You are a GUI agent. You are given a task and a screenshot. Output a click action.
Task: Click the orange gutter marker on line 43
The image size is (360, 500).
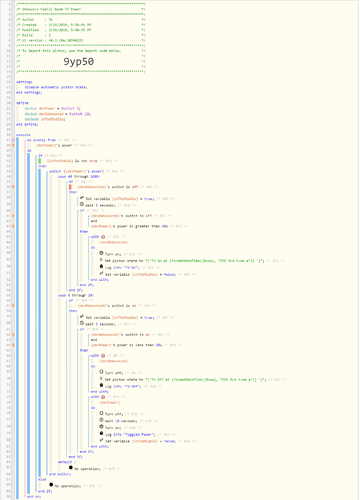click(13, 226)
